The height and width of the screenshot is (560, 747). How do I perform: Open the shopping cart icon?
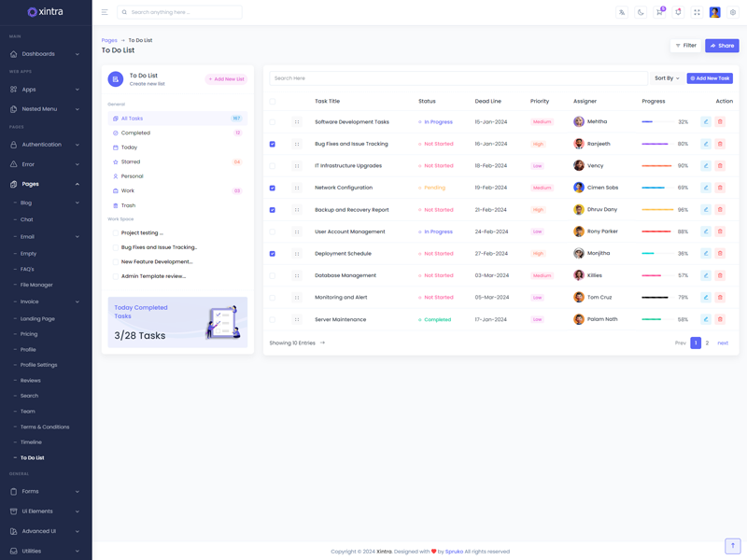(659, 12)
